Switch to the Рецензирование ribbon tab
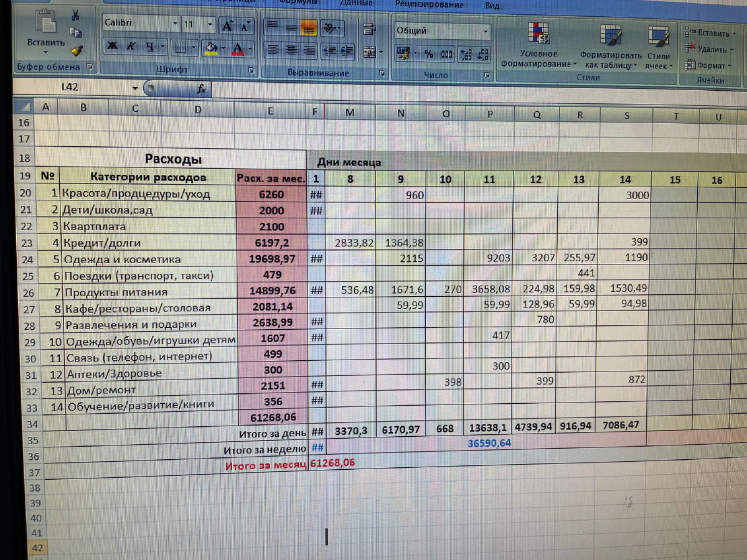Viewport: 747px width, 560px height. point(429,5)
